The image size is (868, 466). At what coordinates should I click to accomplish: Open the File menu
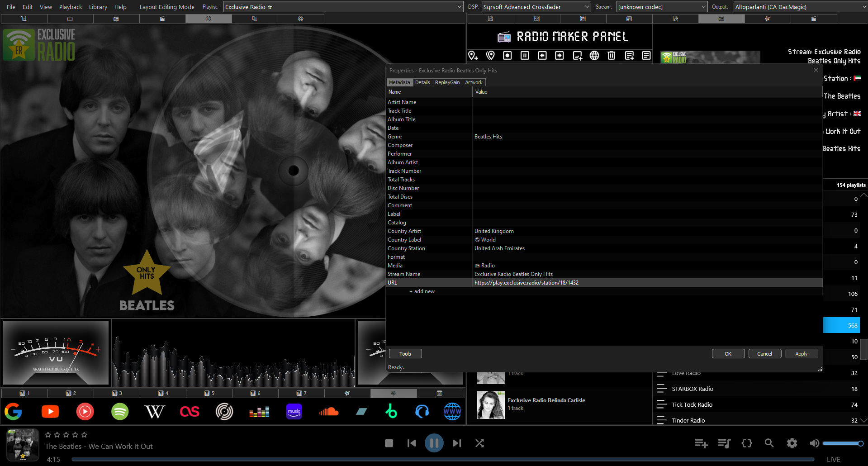pyautogui.click(x=11, y=7)
